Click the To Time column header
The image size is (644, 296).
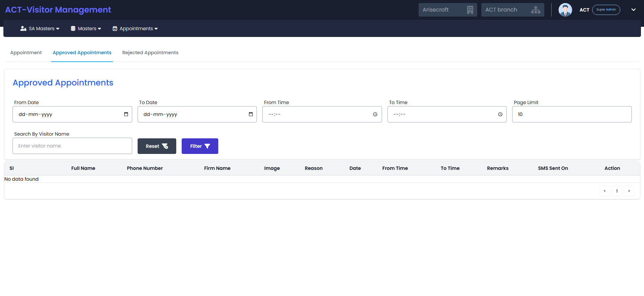click(450, 168)
